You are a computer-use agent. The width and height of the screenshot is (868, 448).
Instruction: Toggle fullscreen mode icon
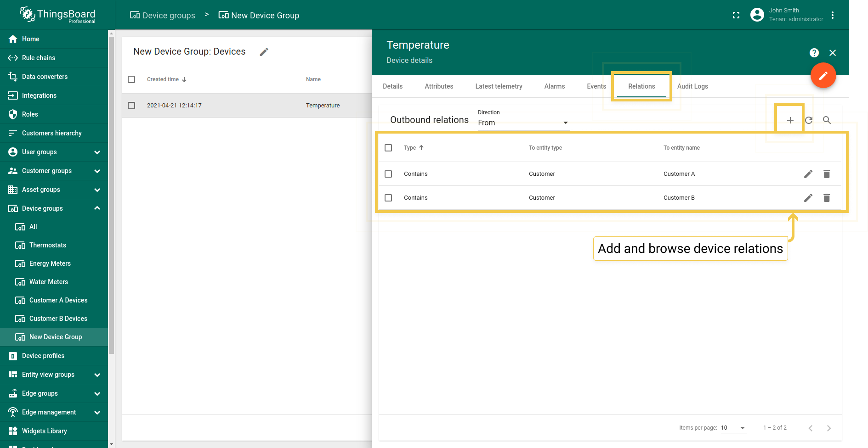tap(736, 15)
